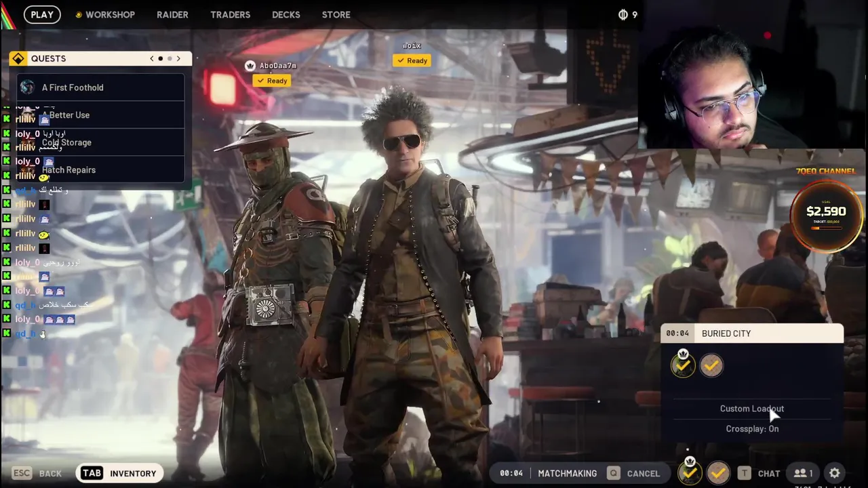Open the Hatch Repairs quest
868x488 pixels.
100,170
